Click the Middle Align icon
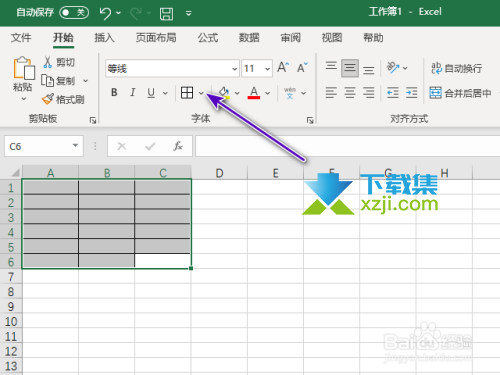The height and width of the screenshot is (375, 500). (x=350, y=68)
